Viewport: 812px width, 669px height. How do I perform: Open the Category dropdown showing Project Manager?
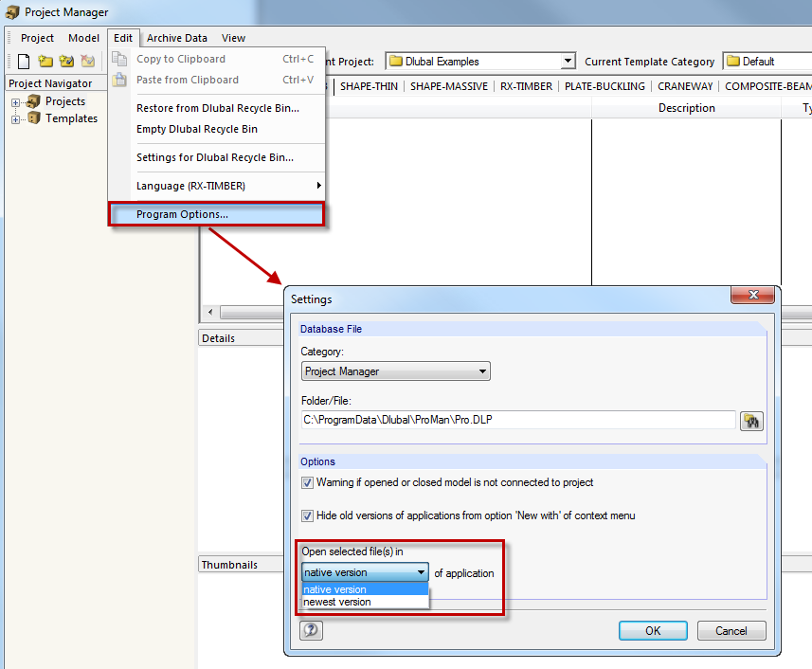tap(481, 371)
